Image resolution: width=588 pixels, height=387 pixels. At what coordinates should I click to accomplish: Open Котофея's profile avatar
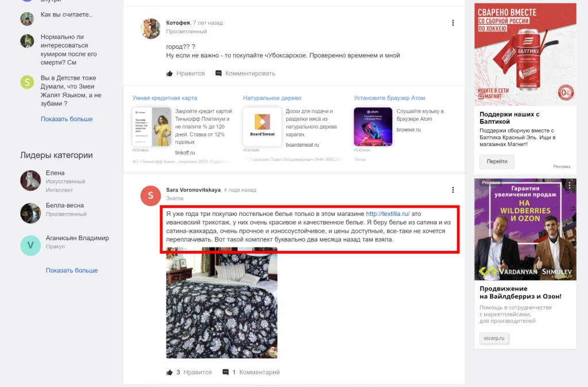[x=150, y=28]
